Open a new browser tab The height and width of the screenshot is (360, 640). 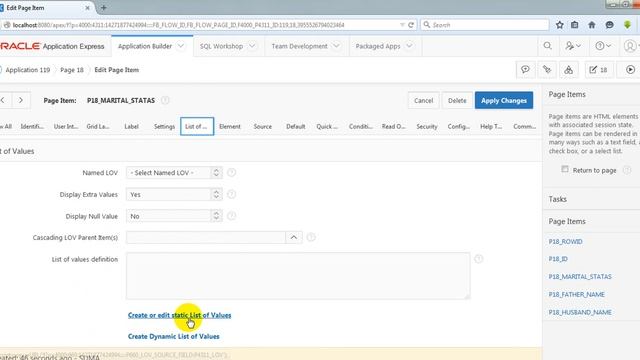tap(104, 7)
